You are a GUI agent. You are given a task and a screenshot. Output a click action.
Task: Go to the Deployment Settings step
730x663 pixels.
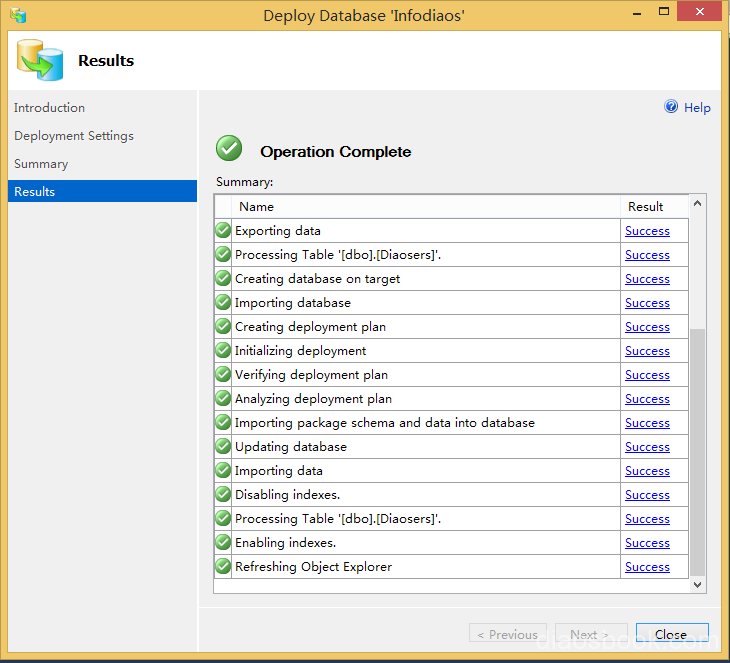(x=74, y=136)
